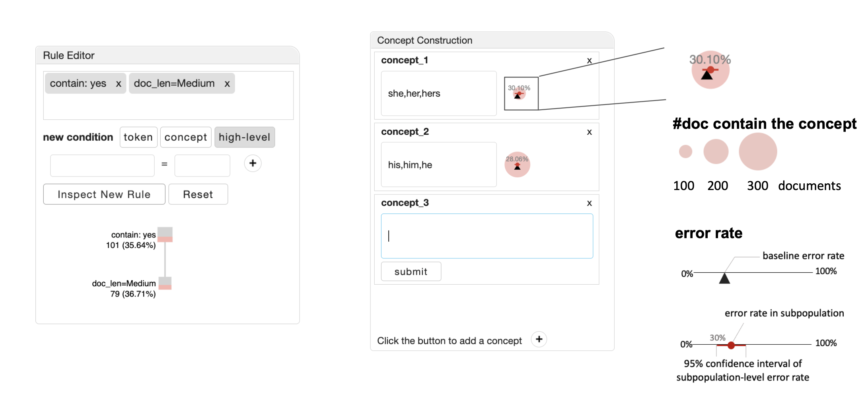Focus the condition value input field
This screenshot has height=396, width=868.
202,165
